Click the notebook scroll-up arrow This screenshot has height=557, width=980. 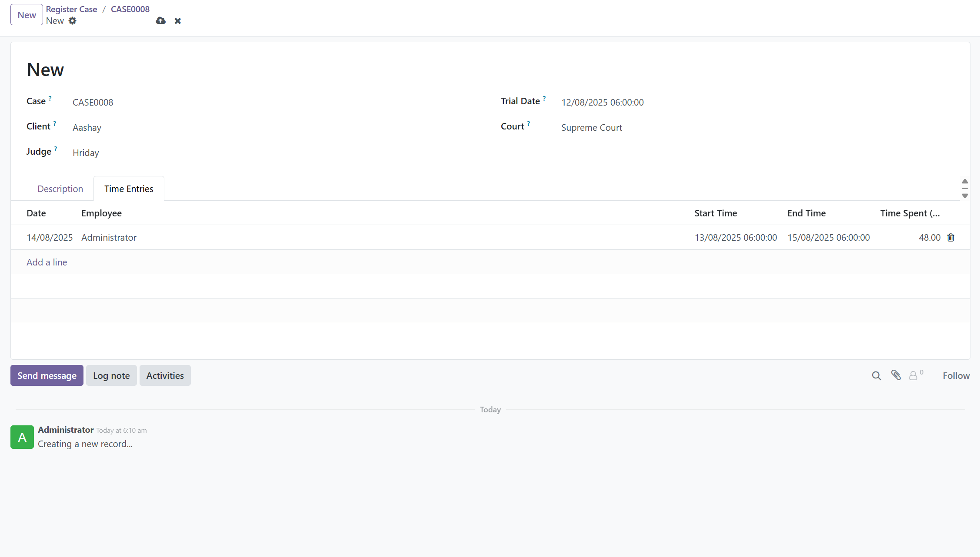[x=965, y=182]
